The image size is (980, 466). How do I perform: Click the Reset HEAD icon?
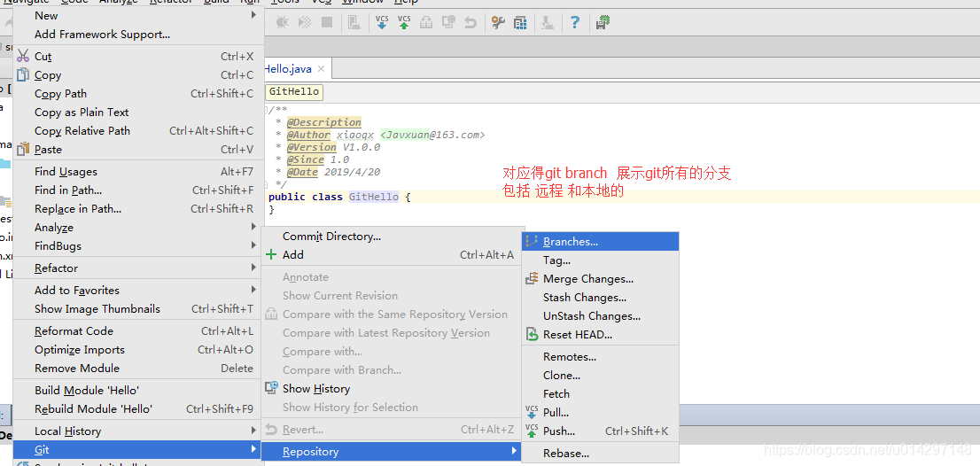532,334
